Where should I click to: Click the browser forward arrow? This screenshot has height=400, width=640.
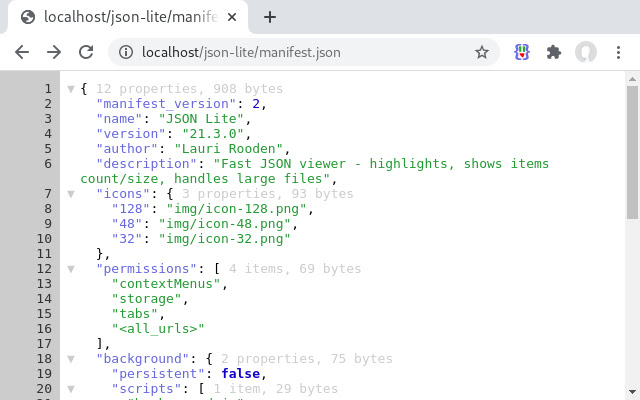54,52
